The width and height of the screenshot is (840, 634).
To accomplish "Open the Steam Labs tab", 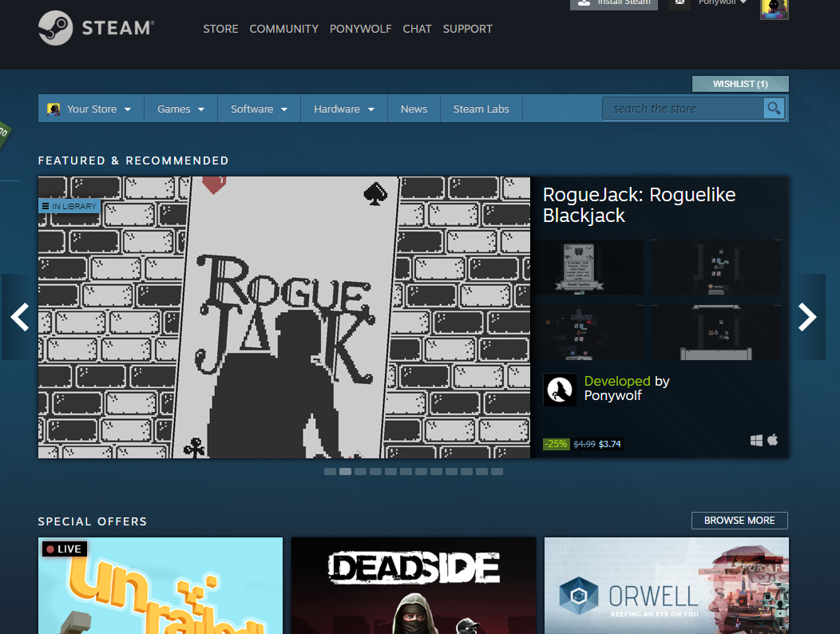I will (481, 109).
